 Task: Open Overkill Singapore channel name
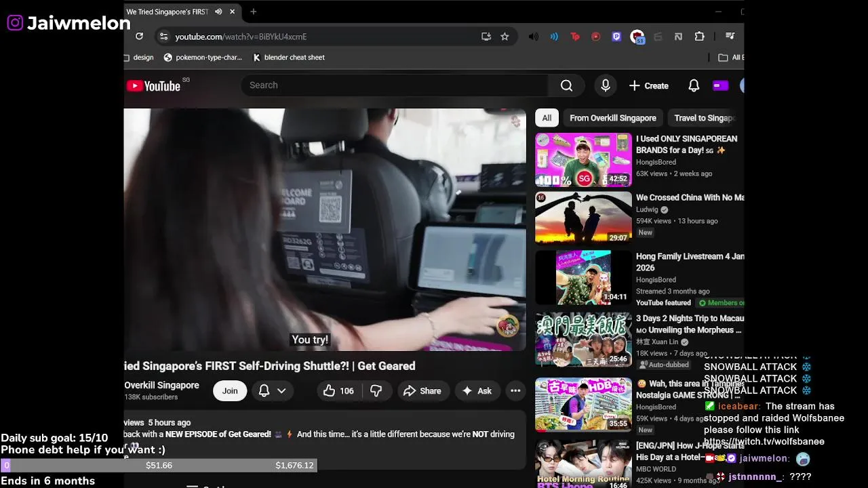(161, 385)
